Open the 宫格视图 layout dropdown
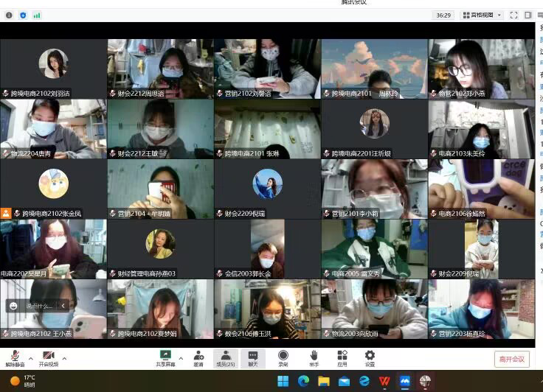This screenshot has height=392, width=543. 483,15
